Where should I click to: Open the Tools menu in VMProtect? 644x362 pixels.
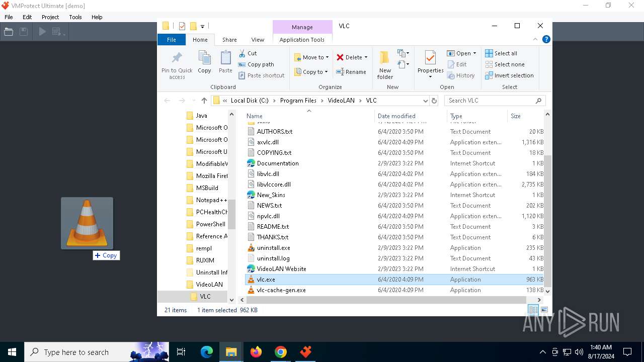click(75, 17)
